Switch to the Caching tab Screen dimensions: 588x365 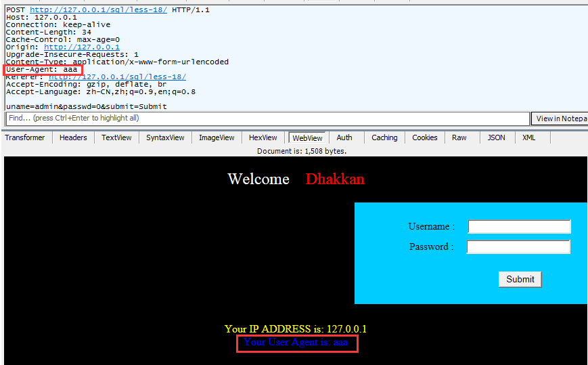coord(384,137)
